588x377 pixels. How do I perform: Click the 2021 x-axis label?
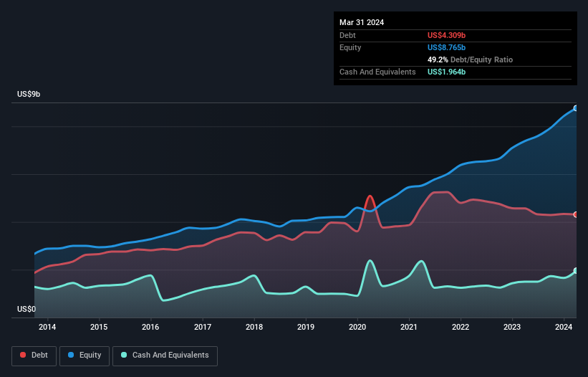(409, 327)
